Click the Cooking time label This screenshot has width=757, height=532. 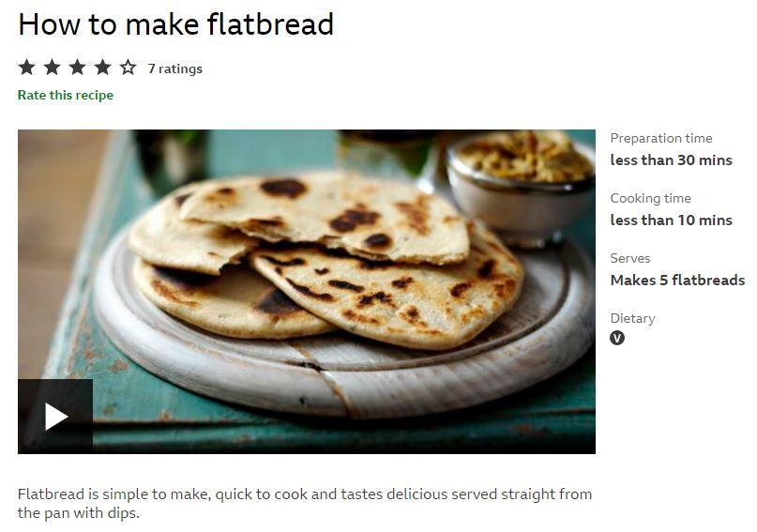pos(650,198)
